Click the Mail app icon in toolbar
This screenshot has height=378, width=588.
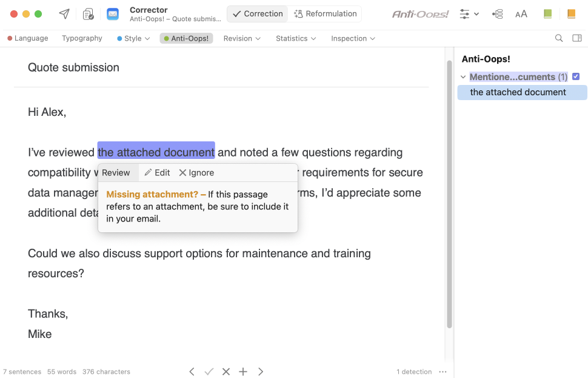coord(113,14)
